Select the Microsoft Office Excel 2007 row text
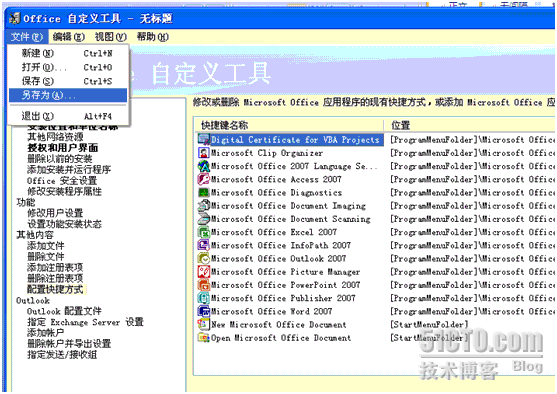The height and width of the screenshot is (394, 557). pos(274,232)
